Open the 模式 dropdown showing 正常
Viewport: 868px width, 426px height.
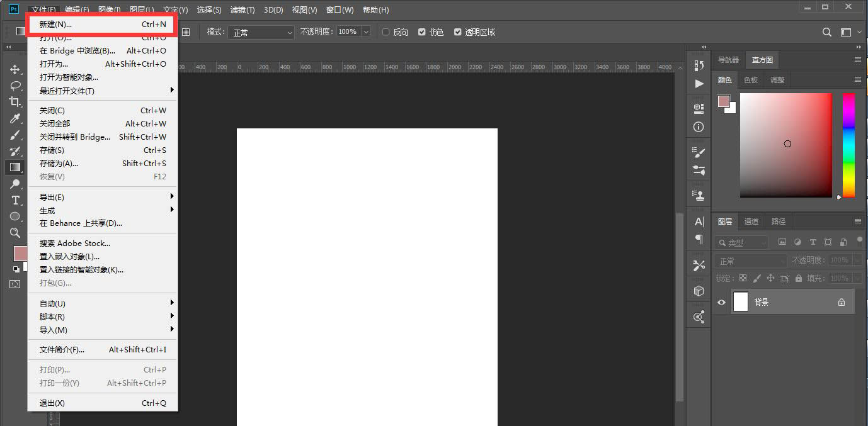click(x=261, y=32)
